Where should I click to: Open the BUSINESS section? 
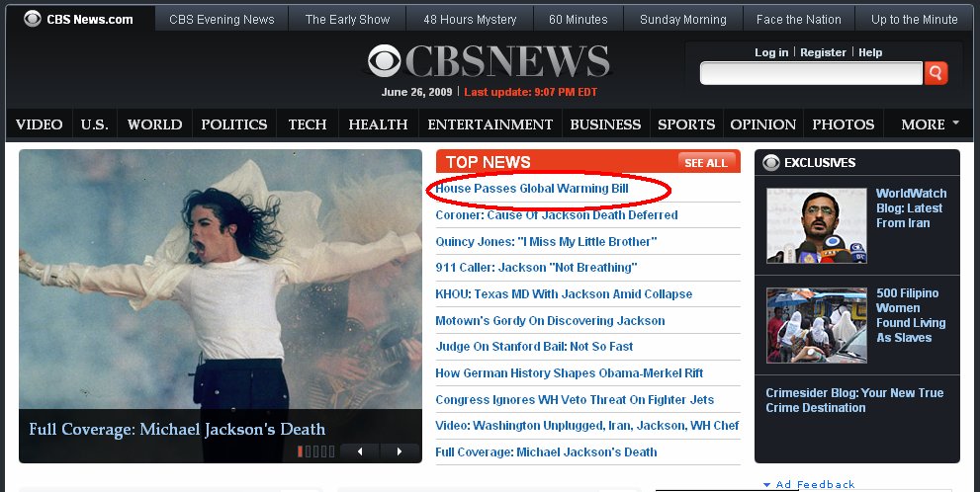click(x=605, y=124)
